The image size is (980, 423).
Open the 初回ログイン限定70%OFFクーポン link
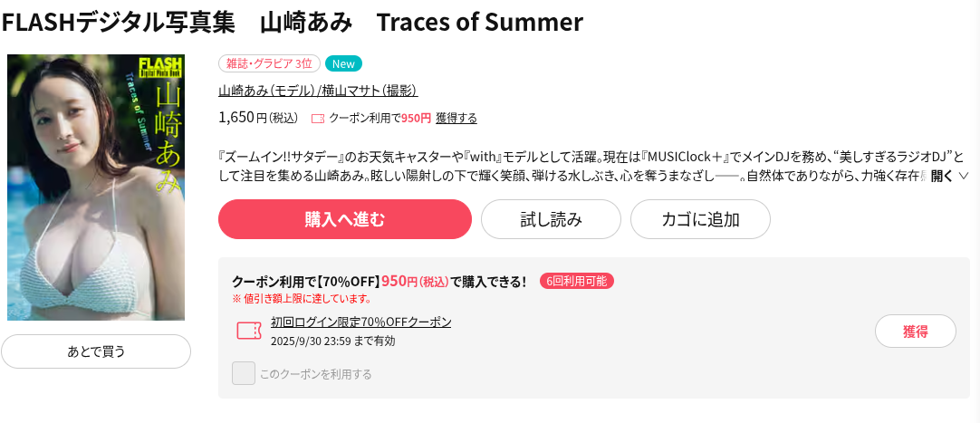point(360,322)
